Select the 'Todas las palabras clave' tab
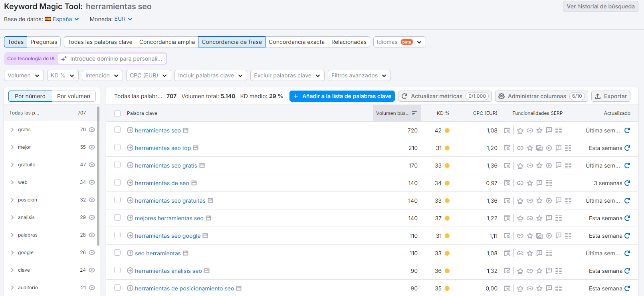Image resolution: width=644 pixels, height=296 pixels. 100,42
